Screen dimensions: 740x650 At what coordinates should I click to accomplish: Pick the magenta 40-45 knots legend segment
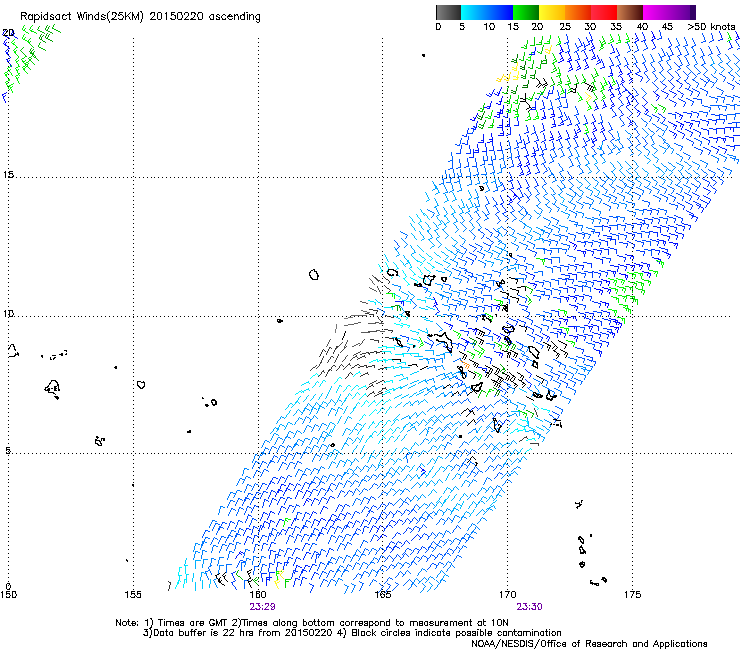point(656,12)
